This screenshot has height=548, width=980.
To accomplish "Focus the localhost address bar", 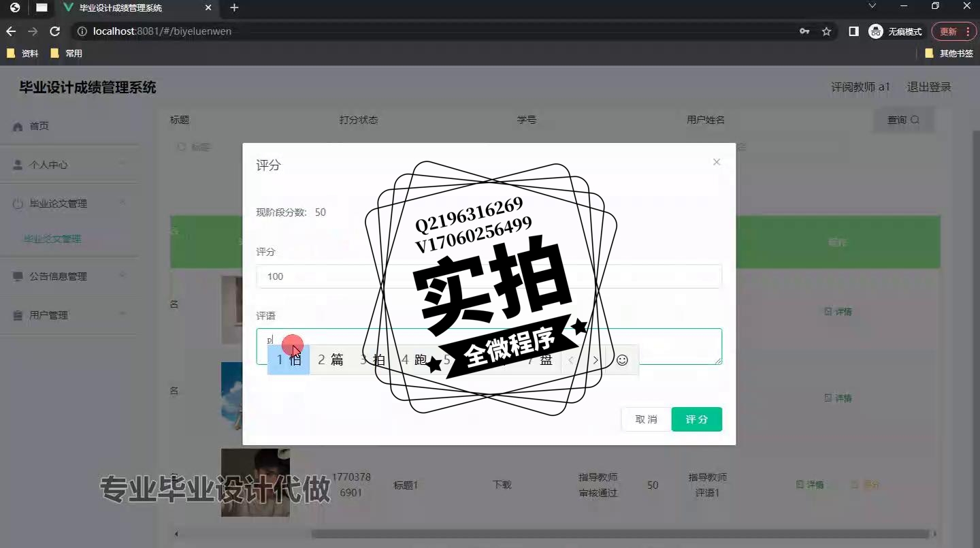I will (x=436, y=31).
